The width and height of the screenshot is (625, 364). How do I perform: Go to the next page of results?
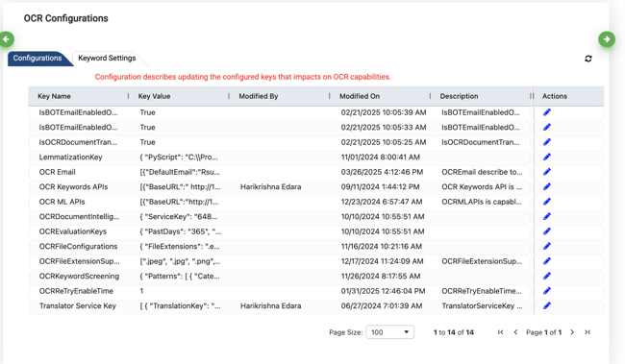click(x=572, y=332)
